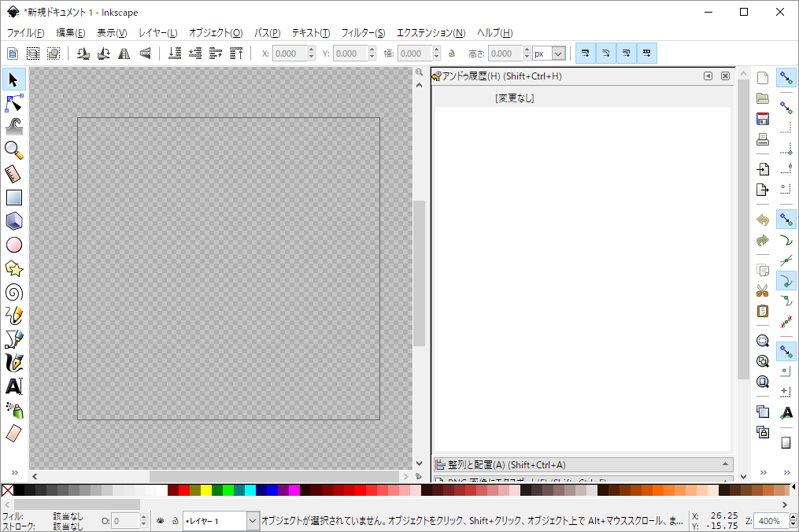This screenshot has width=799, height=532.
Task: Toggle layer lock in status bar
Action: [176, 521]
